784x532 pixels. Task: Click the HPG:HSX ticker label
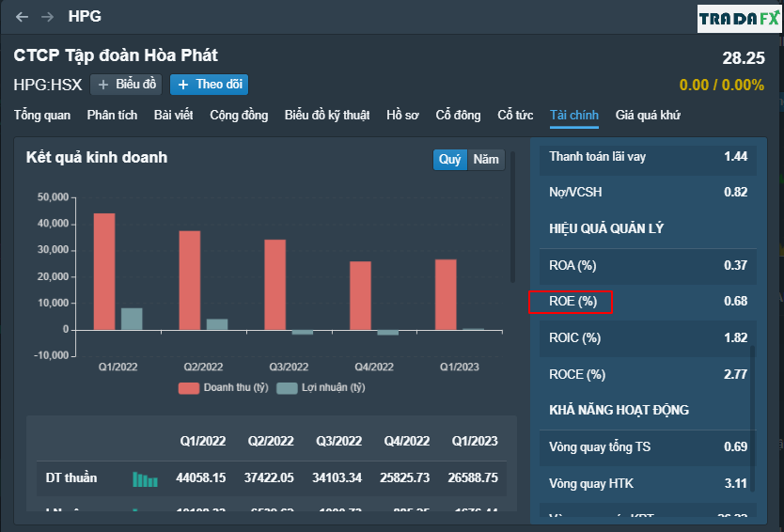(x=48, y=85)
